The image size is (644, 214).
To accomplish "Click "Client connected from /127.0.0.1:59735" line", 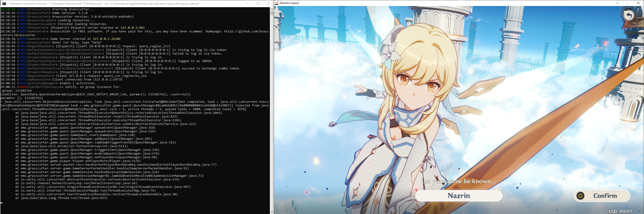I will (61, 80).
